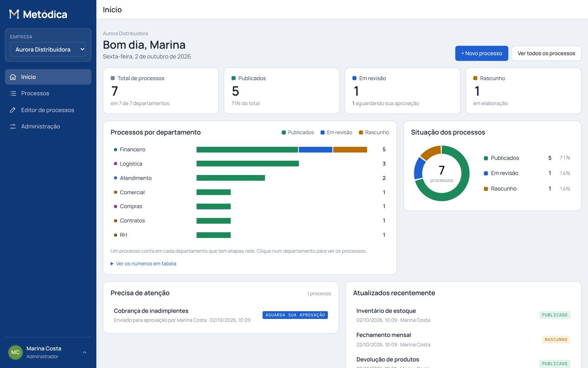Image resolution: width=588 pixels, height=368 pixels.
Task: Click the Aguarda sua aprovação badge
Action: point(295,315)
